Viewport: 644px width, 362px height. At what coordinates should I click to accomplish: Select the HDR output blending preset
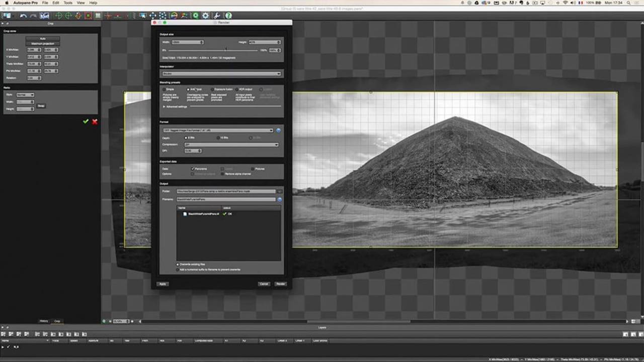236,89
